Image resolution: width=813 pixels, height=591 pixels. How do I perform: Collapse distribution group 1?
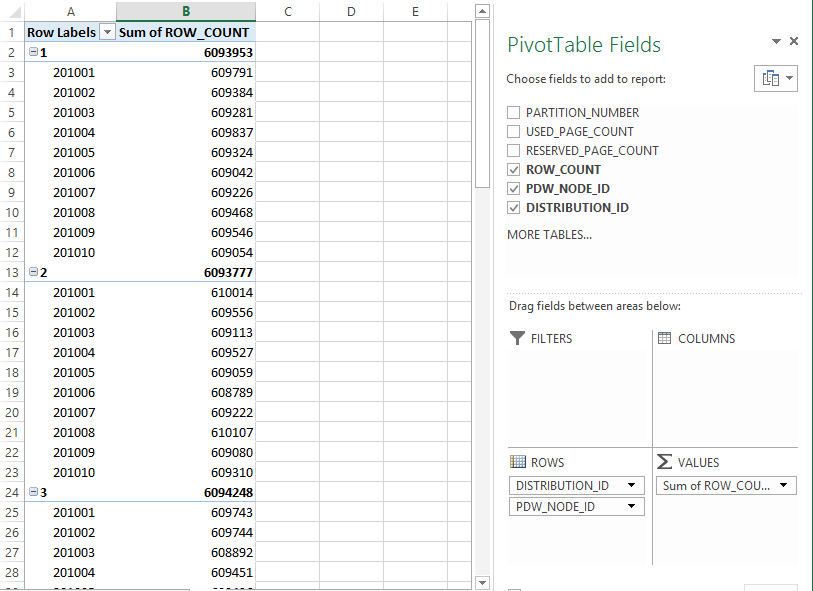[33, 52]
